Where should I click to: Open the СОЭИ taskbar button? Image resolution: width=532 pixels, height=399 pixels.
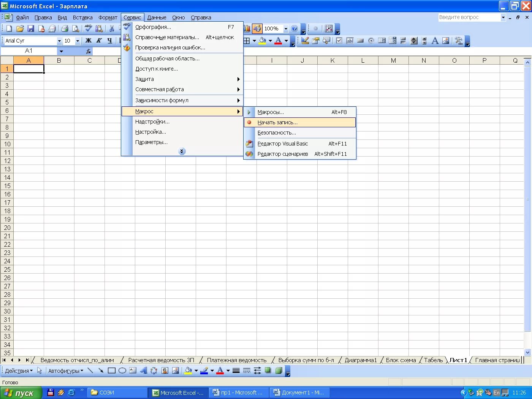[x=117, y=393]
